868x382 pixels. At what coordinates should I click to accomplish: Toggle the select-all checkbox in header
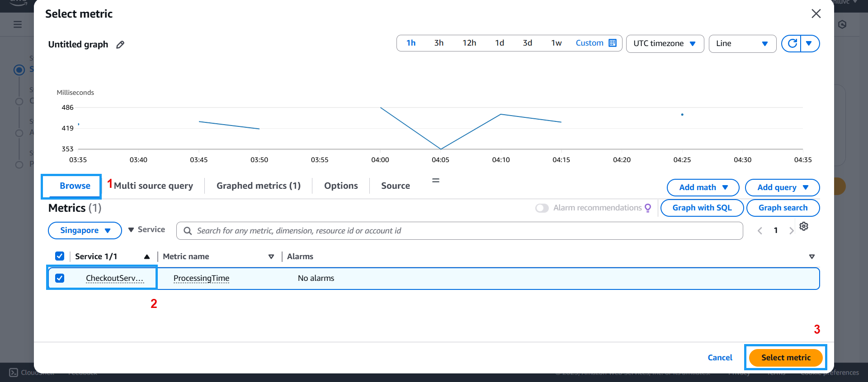coord(60,256)
